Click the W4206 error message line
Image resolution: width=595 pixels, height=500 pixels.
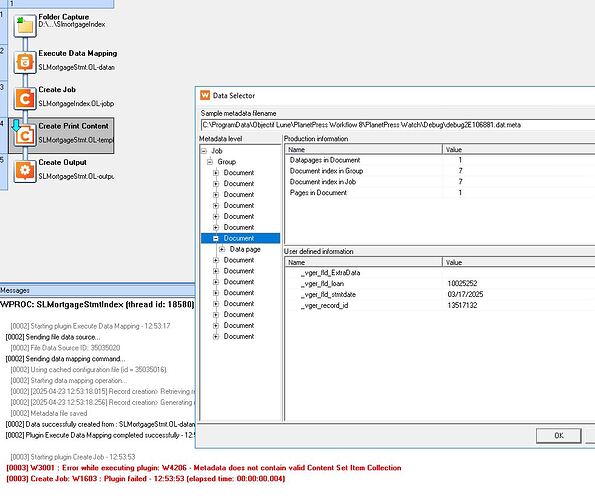204,468
